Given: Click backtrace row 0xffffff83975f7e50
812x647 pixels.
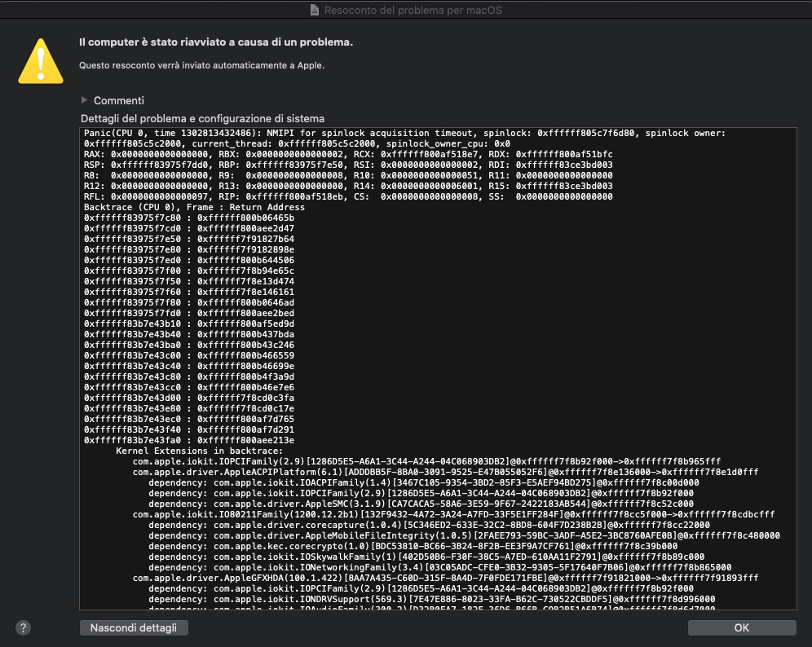Looking at the screenshot, I should click(x=189, y=239).
